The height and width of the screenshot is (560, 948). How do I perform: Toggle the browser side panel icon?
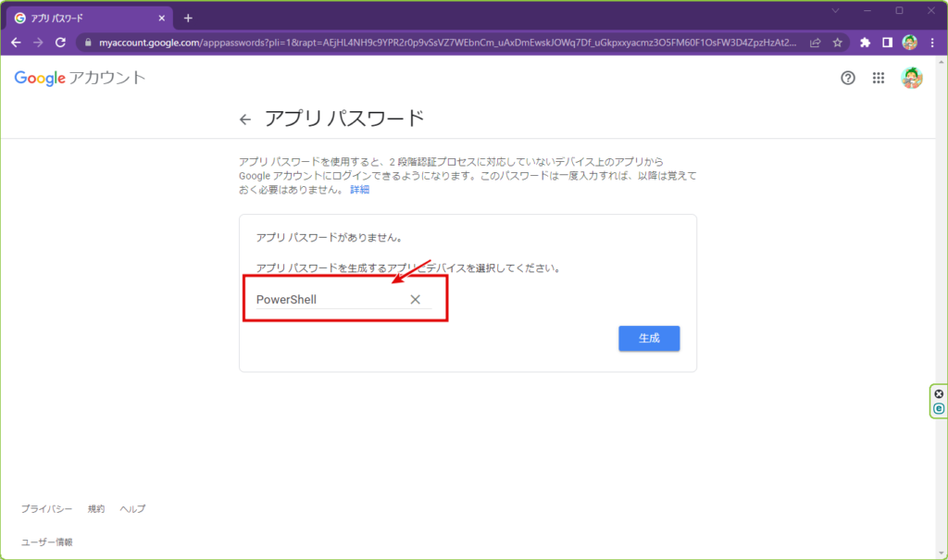(887, 43)
